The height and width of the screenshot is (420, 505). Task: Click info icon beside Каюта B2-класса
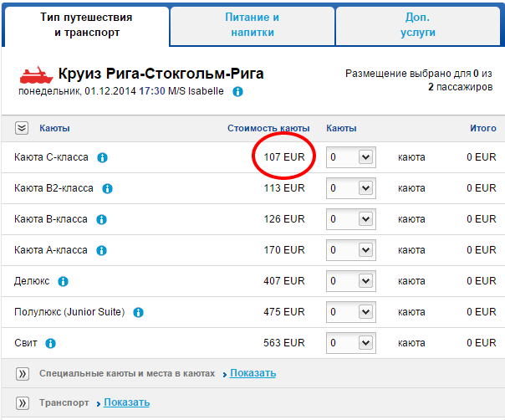(x=108, y=188)
